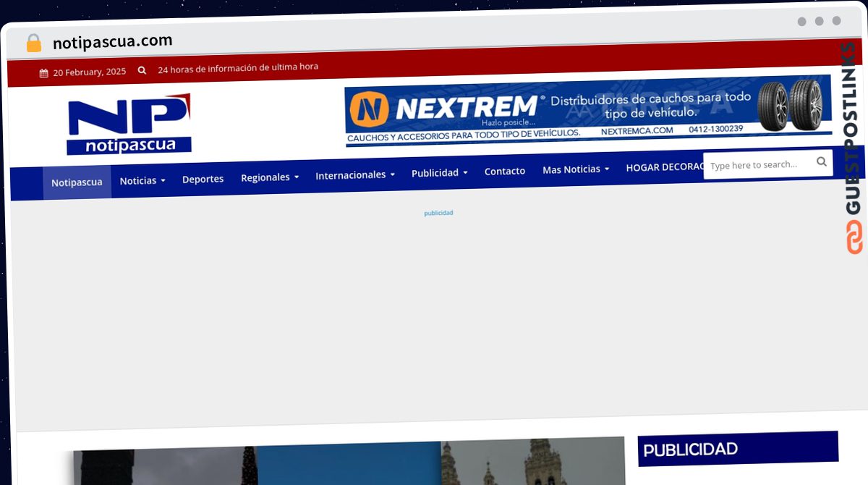
Task: Click the calendar icon by the date
Action: (44, 72)
